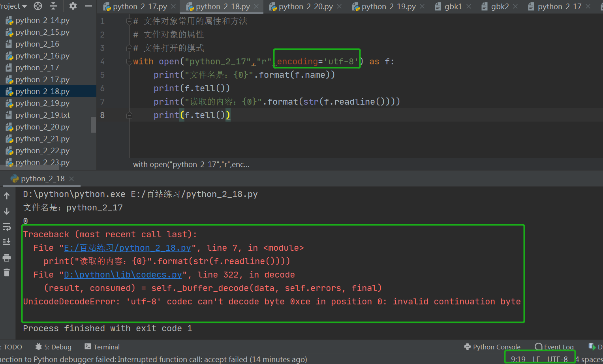This screenshot has height=364, width=603.
Task: Select python_2_20.py in the project tree
Action: pyautogui.click(x=42, y=127)
